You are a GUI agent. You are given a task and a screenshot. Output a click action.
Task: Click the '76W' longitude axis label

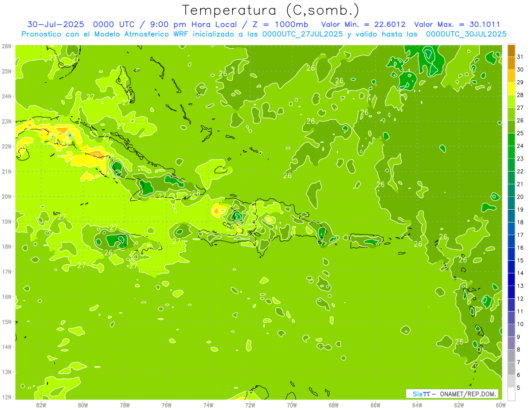[x=166, y=405]
